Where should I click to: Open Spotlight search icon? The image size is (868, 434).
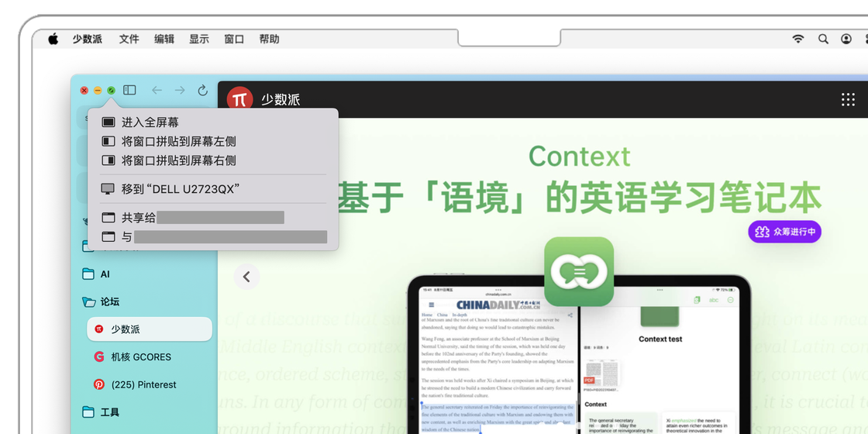point(823,39)
